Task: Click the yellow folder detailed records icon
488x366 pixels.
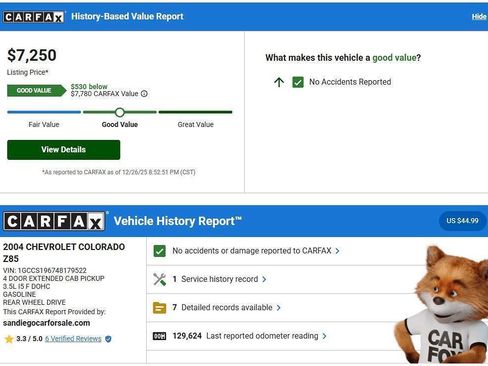Action: tap(159, 308)
